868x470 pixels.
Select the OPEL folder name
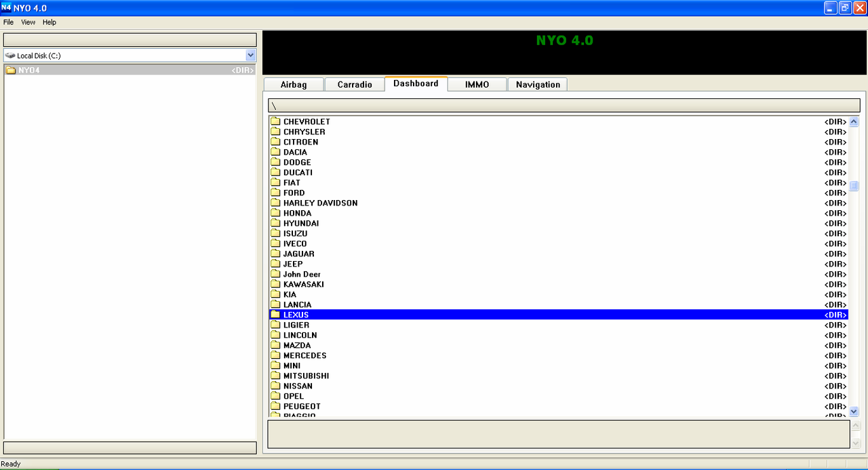pyautogui.click(x=294, y=396)
